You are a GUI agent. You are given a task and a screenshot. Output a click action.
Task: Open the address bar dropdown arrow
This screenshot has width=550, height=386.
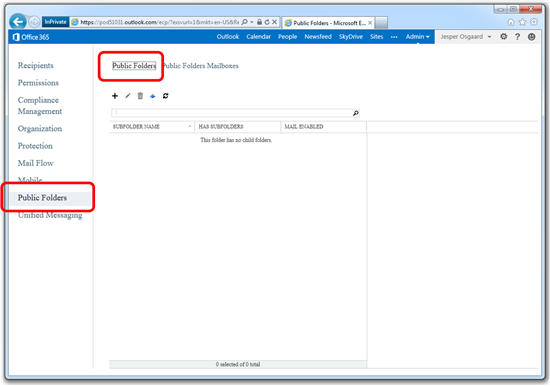click(252, 22)
